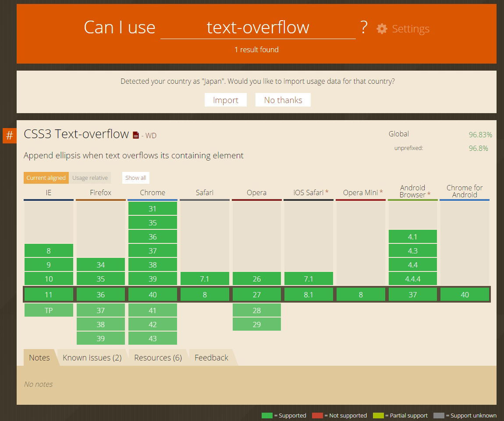Image resolution: width=504 pixels, height=421 pixels.
Task: Click the # permalink icon for this feature
Action: 9,136
